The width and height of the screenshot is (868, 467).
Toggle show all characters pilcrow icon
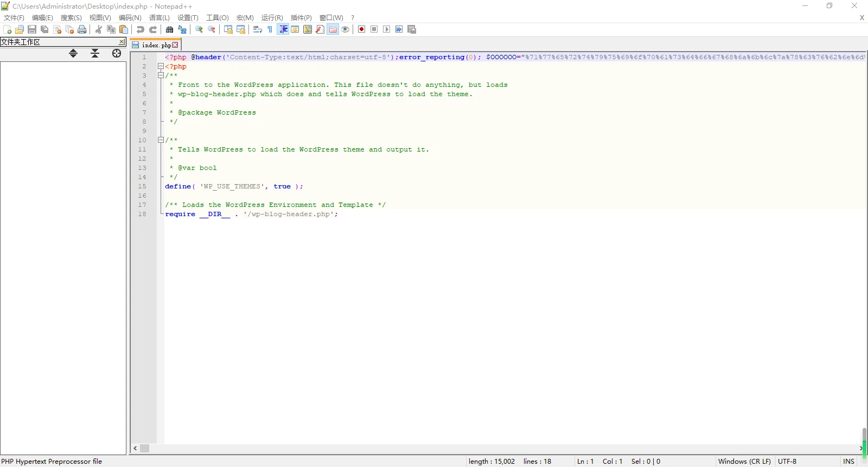pos(270,29)
